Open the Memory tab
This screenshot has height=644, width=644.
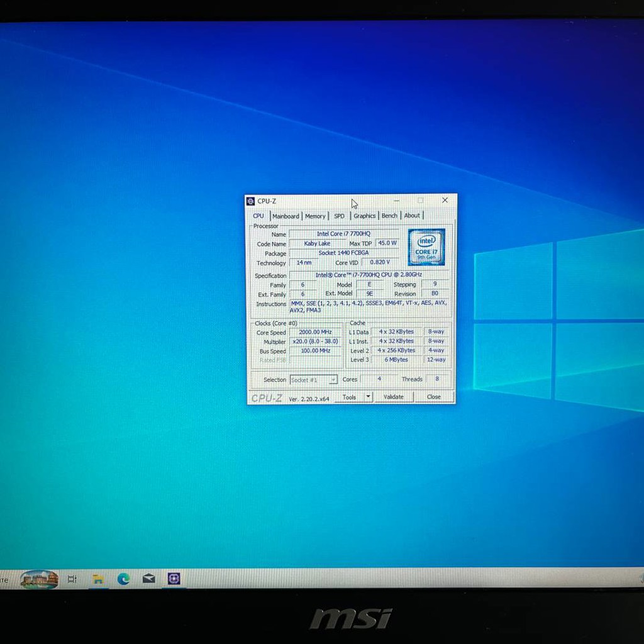[315, 216]
